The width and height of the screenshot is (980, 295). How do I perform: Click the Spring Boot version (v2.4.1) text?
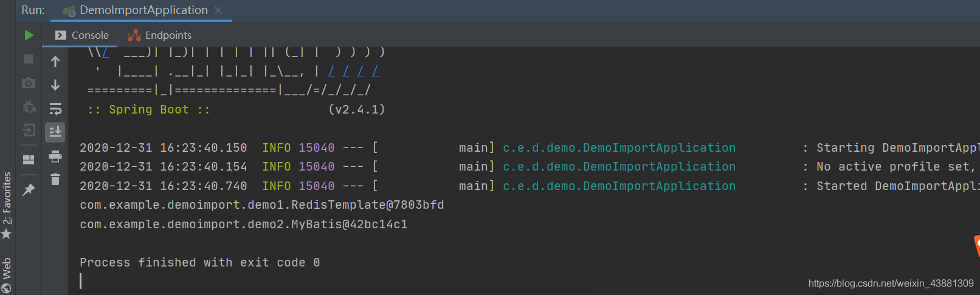click(357, 109)
